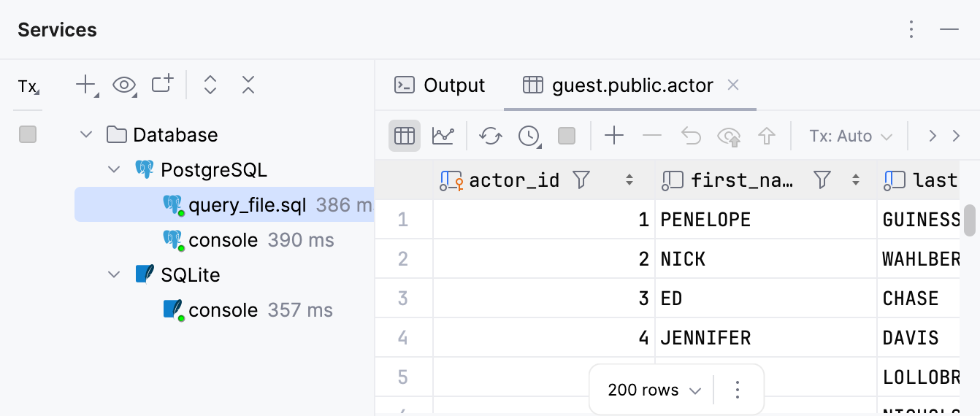Select query_file.sql session in tree
980x416 pixels.
[x=224, y=205]
